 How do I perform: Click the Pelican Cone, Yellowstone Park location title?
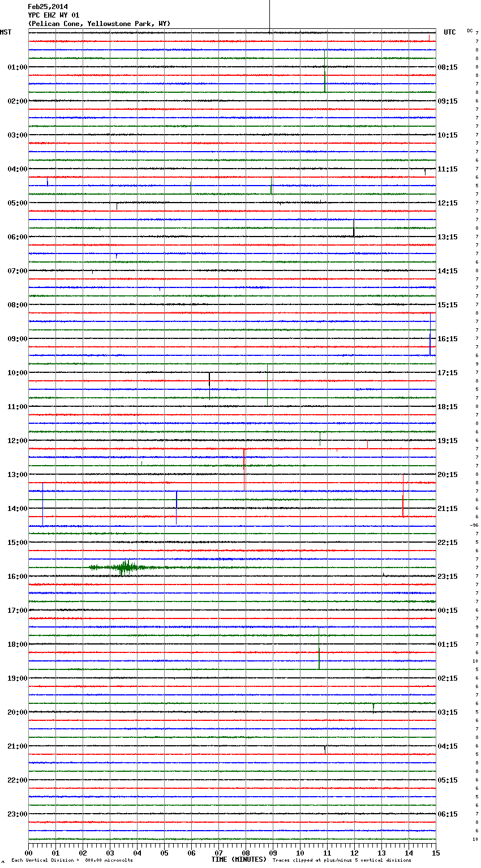pos(99,24)
